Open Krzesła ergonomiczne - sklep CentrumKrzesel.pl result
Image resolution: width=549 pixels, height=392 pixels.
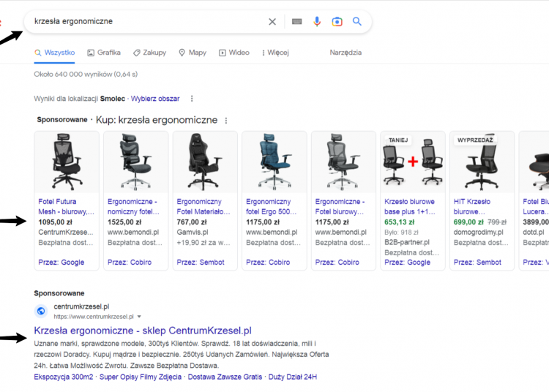click(143, 331)
